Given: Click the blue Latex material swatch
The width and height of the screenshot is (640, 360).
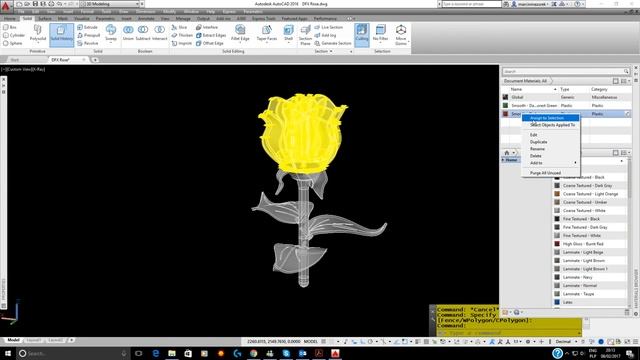Looking at the screenshot, I should 557,302.
